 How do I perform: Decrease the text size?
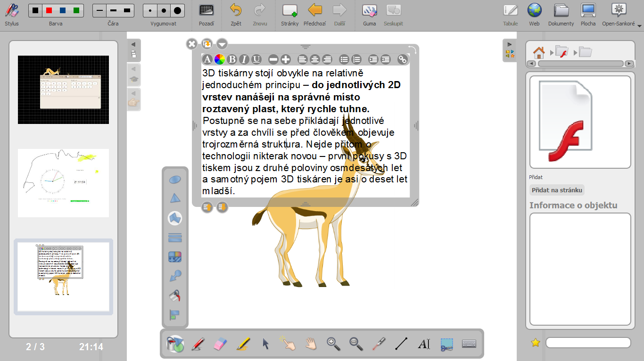(273, 59)
